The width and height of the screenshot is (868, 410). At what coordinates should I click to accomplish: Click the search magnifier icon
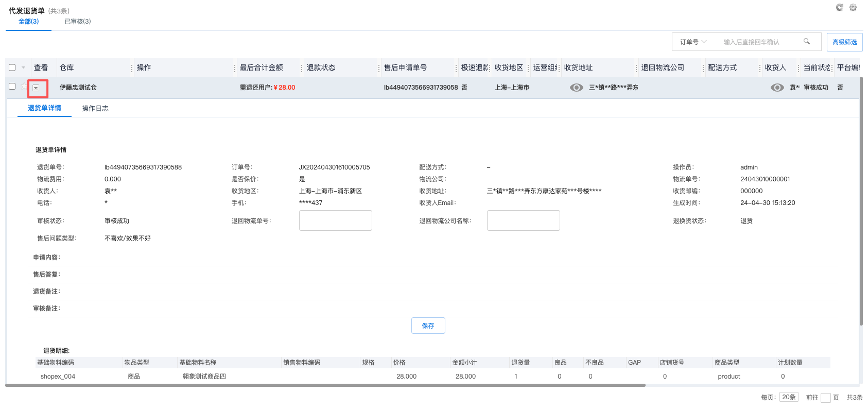(807, 41)
